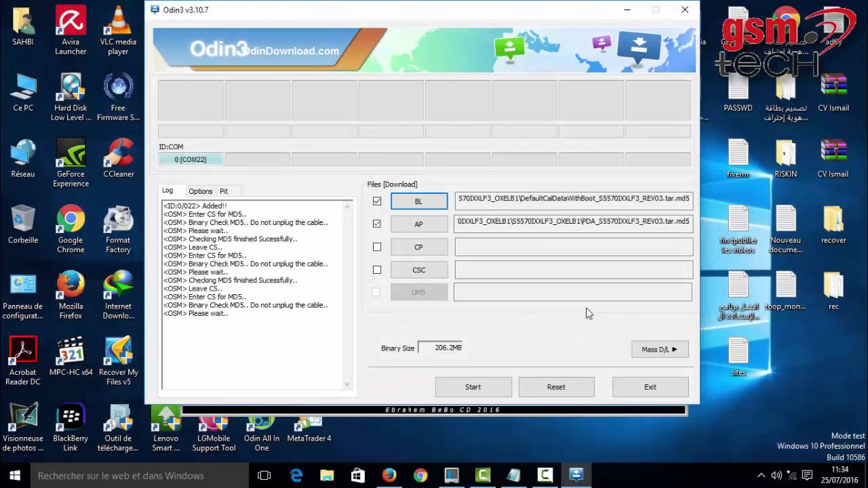
Task: Start the Odin flashing process
Action: [x=473, y=387]
